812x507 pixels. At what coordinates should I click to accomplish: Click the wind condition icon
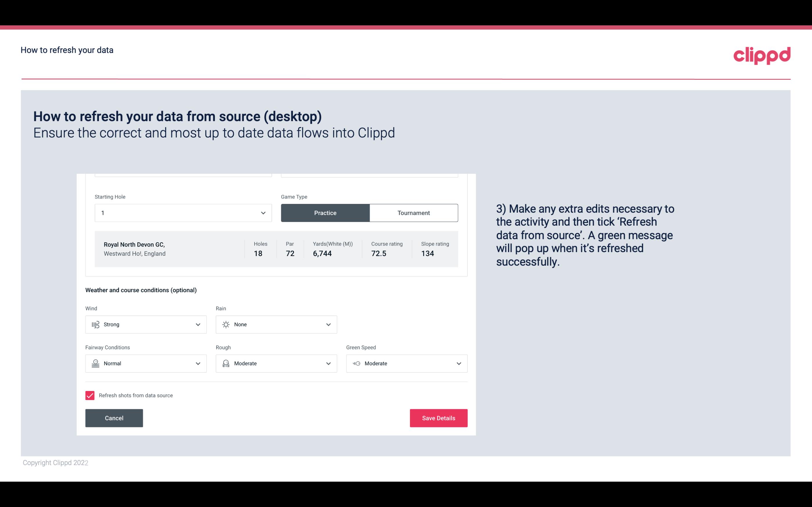pyautogui.click(x=95, y=324)
